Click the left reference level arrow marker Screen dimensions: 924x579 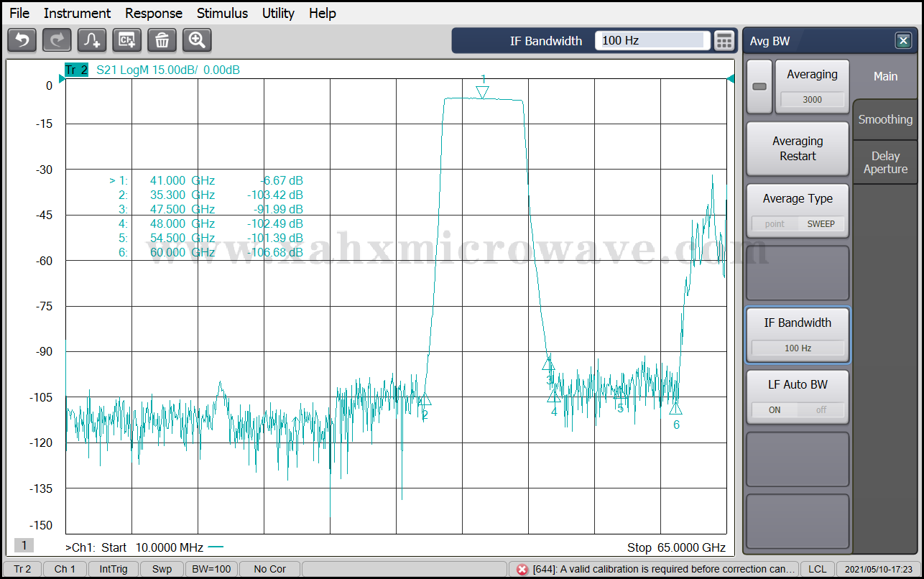[x=62, y=78]
